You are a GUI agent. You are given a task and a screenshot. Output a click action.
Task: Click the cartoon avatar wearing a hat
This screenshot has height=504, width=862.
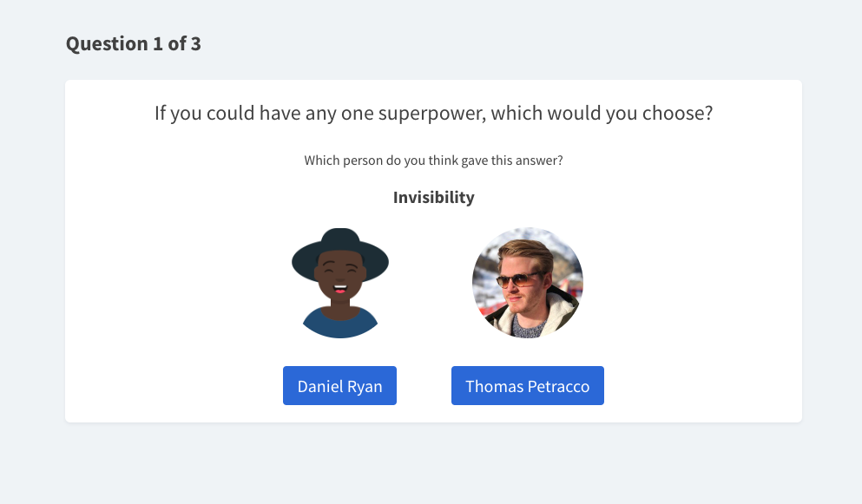coord(340,283)
